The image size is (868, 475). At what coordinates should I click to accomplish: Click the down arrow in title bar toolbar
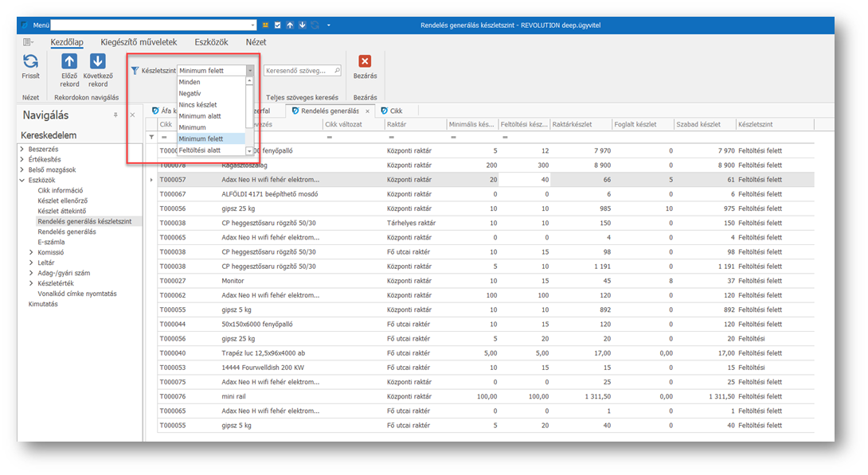pos(303,25)
